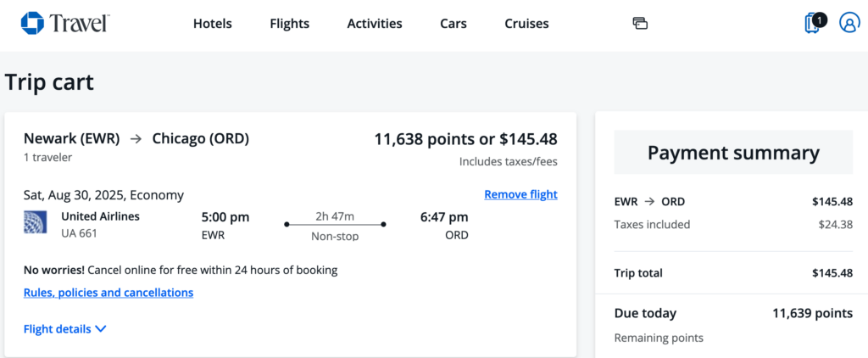The width and height of the screenshot is (868, 358).
Task: Click the cards icon in header
Action: pos(640,23)
